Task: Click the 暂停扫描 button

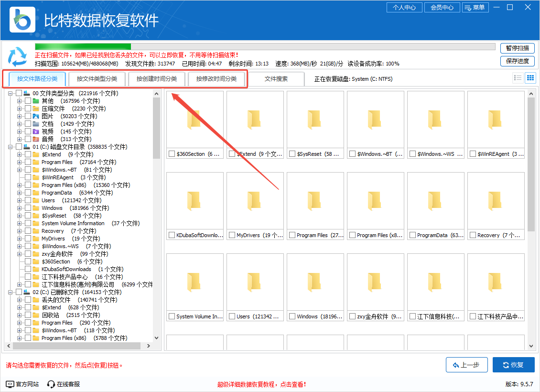Action: coord(517,48)
